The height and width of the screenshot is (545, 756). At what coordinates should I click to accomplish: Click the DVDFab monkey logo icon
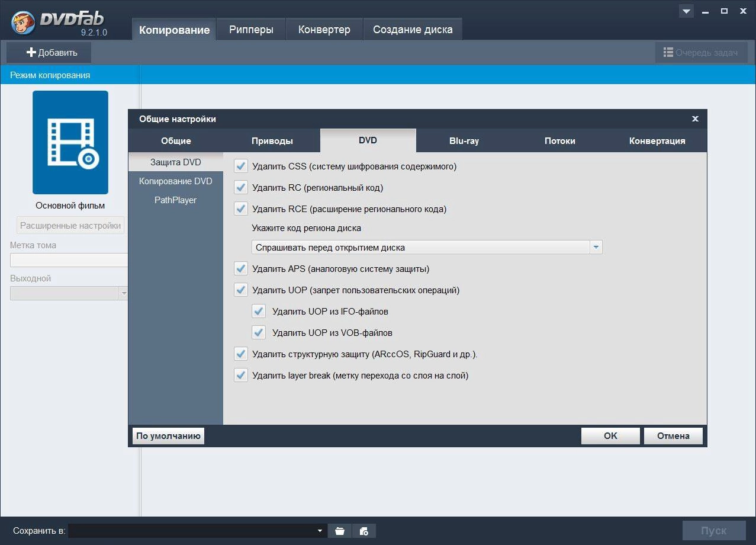(23, 23)
